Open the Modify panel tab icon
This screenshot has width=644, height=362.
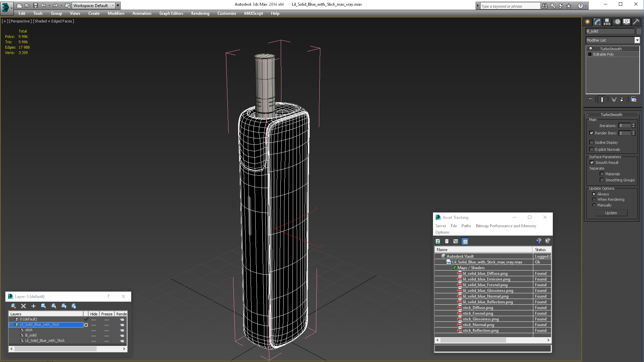[597, 22]
